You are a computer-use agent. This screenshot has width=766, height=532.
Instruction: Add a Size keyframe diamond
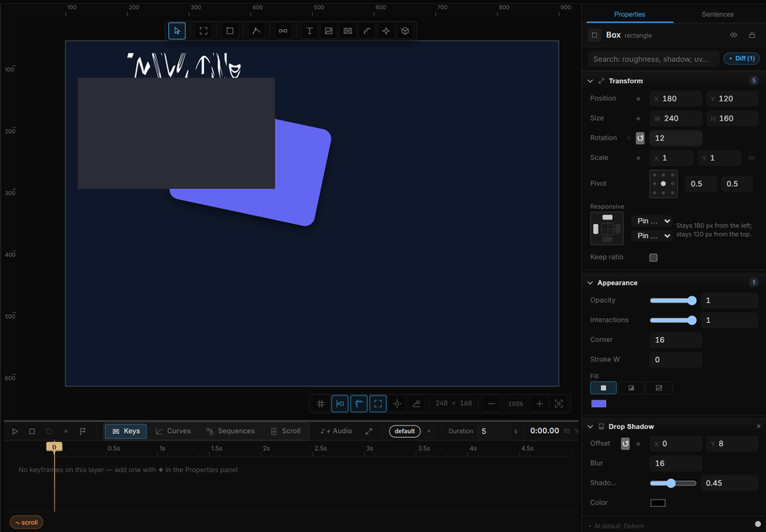[638, 118]
